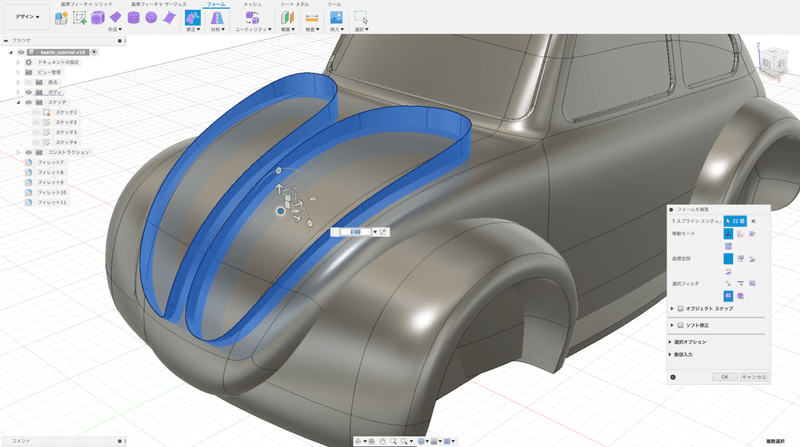This screenshot has width=800, height=447.
Task: Hide the スケッチ folder via eye icon
Action: click(29, 102)
